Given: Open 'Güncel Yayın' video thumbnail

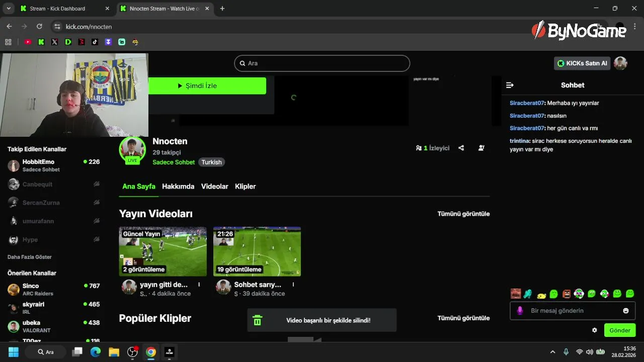Looking at the screenshot, I should pyautogui.click(x=163, y=251).
